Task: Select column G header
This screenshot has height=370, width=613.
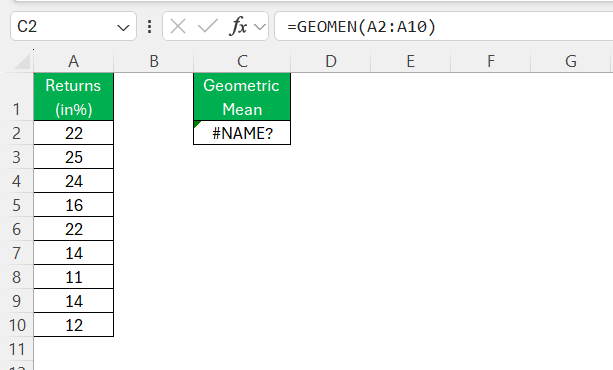Action: 571,61
